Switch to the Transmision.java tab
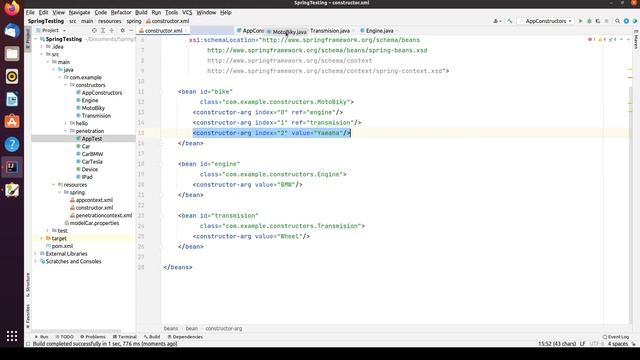The width and height of the screenshot is (640, 360). 330,31
